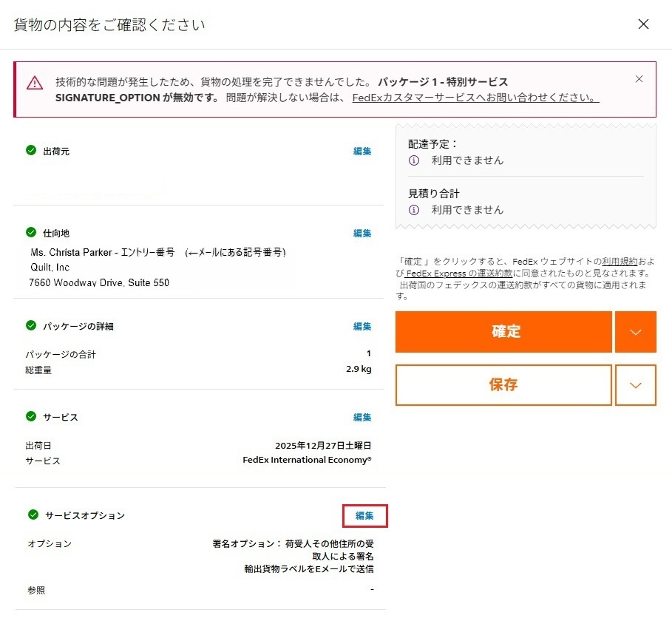Edit the service section above 出荷日
The image size is (672, 618).
point(362,418)
